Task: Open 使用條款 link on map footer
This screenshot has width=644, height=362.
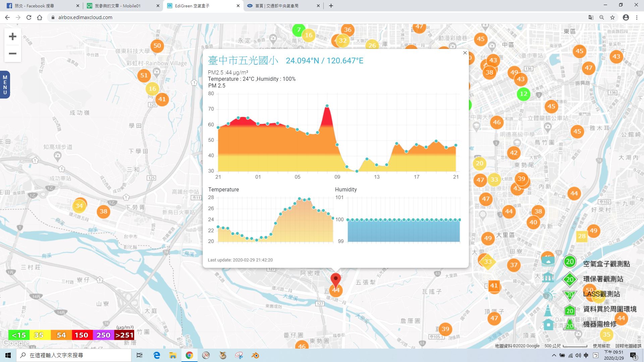Action: click(x=601, y=346)
